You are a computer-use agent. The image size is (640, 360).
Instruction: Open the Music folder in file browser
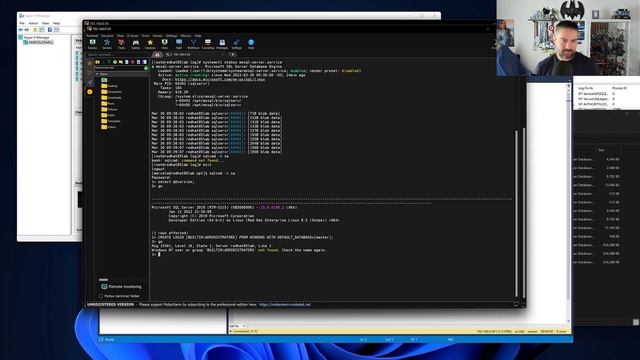coord(108,104)
